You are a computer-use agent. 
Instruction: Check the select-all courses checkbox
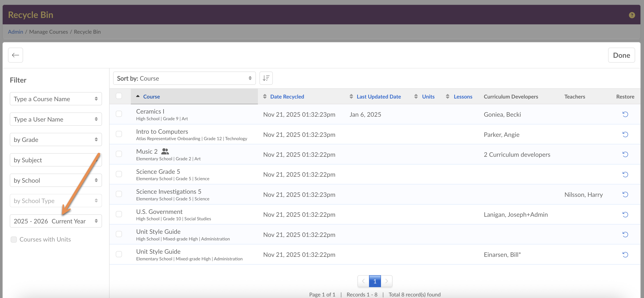tap(119, 96)
